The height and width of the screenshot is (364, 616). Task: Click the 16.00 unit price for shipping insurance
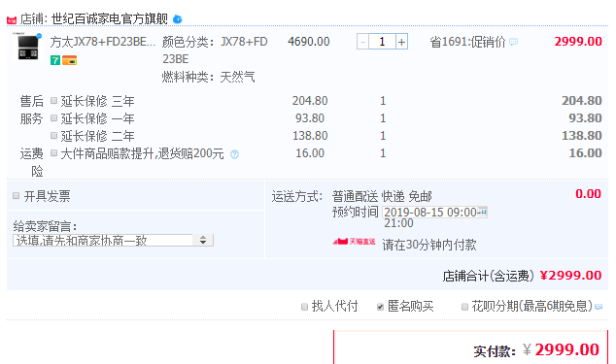point(310,153)
